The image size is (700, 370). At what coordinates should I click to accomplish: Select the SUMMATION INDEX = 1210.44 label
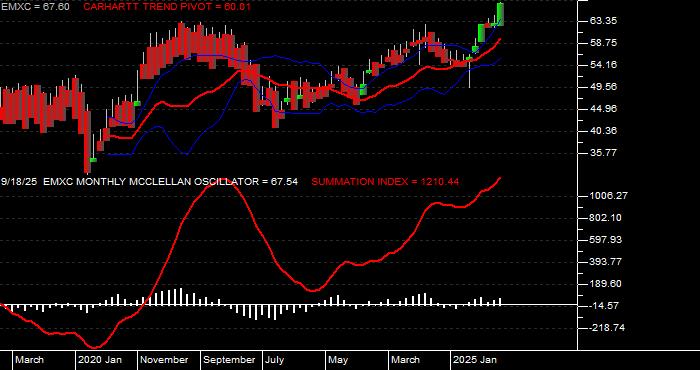point(385,182)
